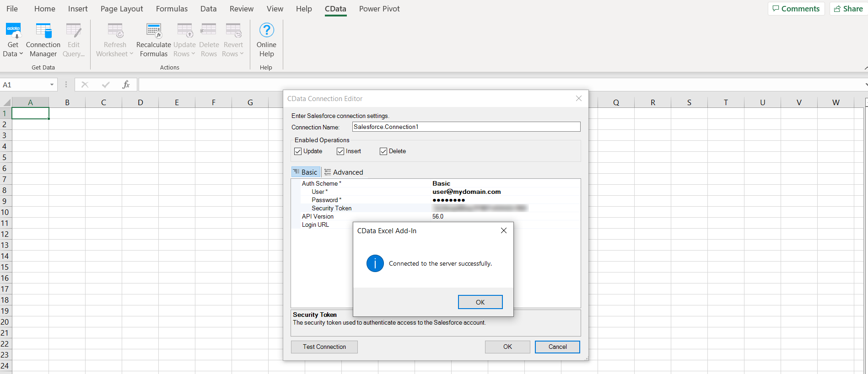Click the Insert Function fx icon
The image size is (868, 374).
click(x=126, y=85)
